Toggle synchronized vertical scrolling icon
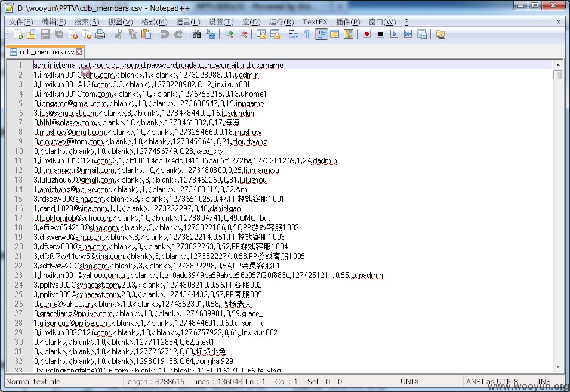 point(261,35)
